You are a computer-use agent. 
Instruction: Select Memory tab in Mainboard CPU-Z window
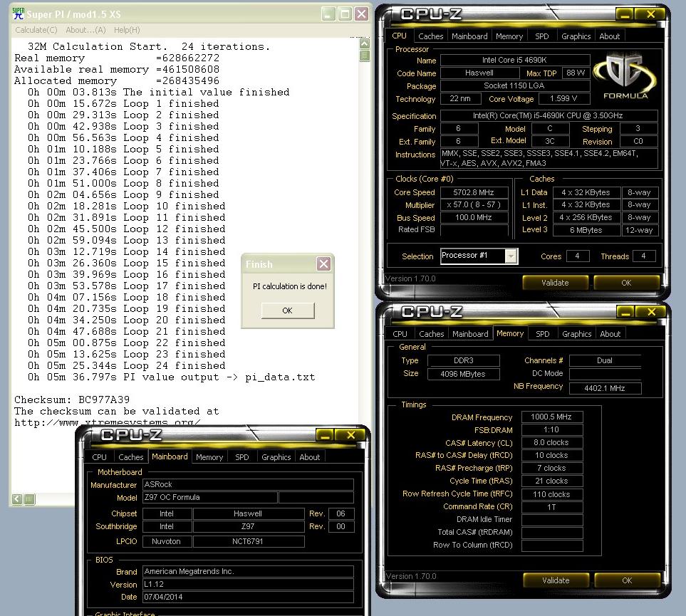point(209,457)
